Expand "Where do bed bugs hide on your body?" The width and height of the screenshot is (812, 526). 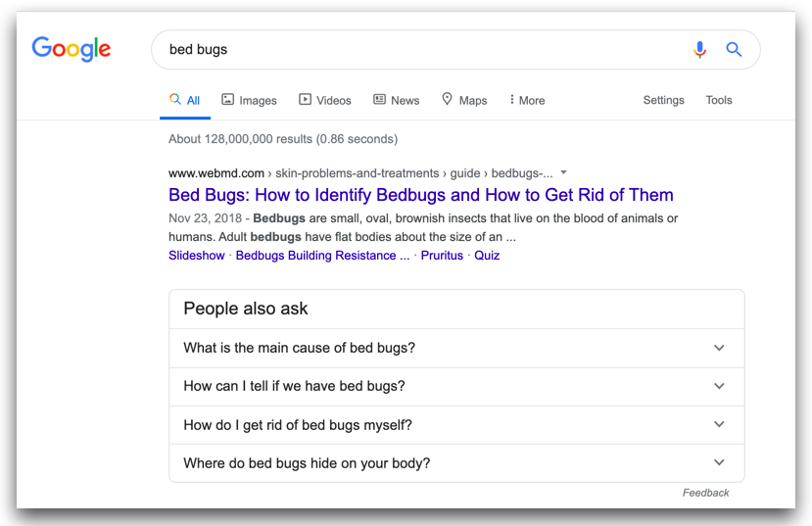[456, 463]
